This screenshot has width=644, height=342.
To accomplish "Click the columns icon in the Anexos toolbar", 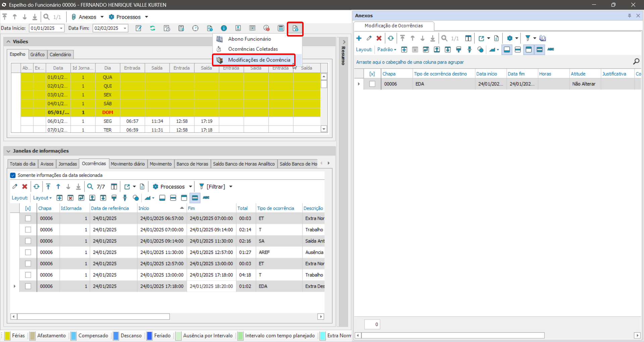I will point(468,38).
